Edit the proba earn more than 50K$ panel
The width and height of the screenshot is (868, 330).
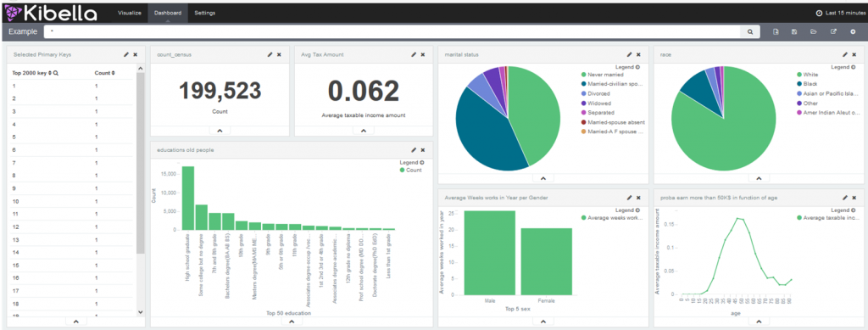point(845,198)
